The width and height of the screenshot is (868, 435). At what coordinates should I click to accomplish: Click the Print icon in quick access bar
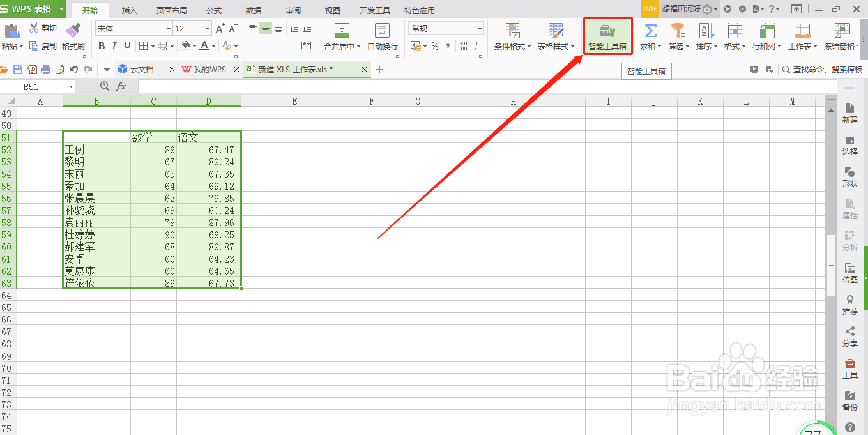click(x=46, y=70)
